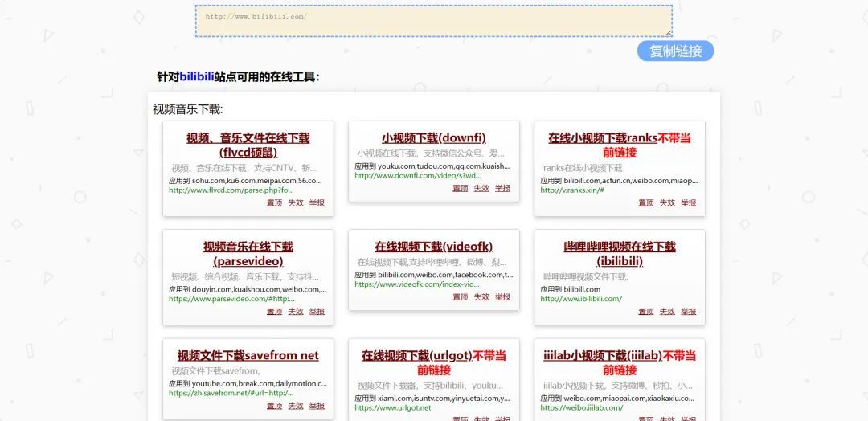Click 举报 on the parsevideo card
Image resolution: width=868 pixels, height=421 pixels.
[317, 312]
